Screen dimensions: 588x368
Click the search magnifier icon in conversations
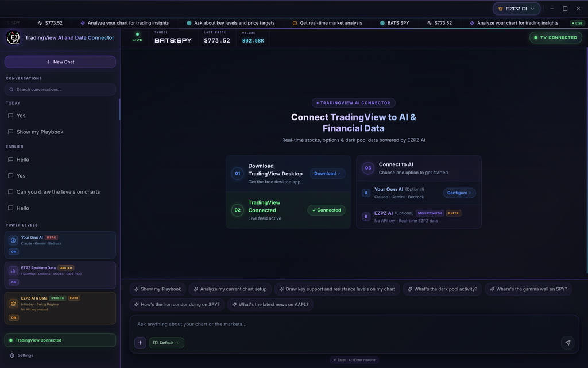pos(11,89)
